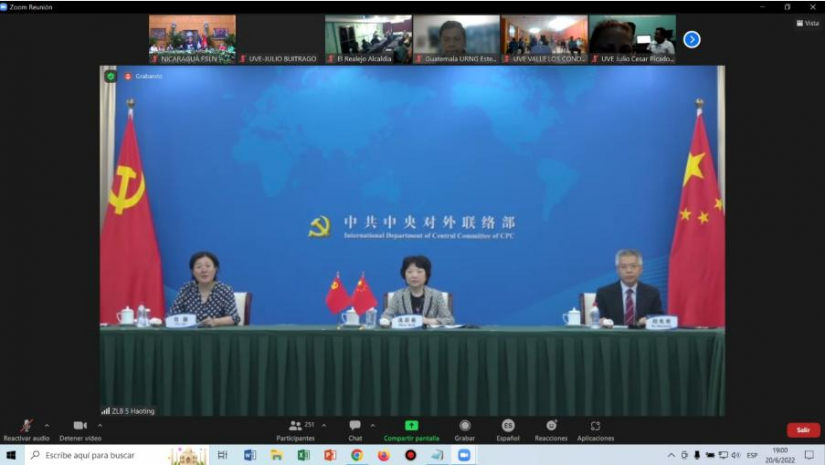The width and height of the screenshot is (825, 465).
Task: Open the Windows Start menu
Action: pyautogui.click(x=11, y=455)
